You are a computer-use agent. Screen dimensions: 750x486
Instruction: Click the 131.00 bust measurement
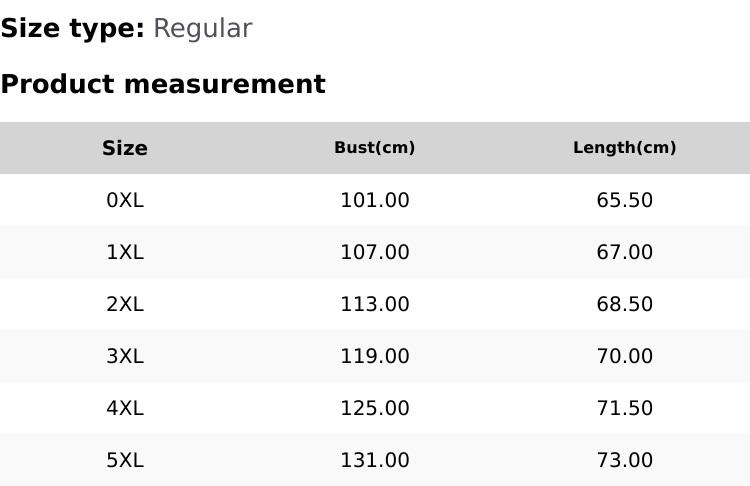tap(375, 460)
